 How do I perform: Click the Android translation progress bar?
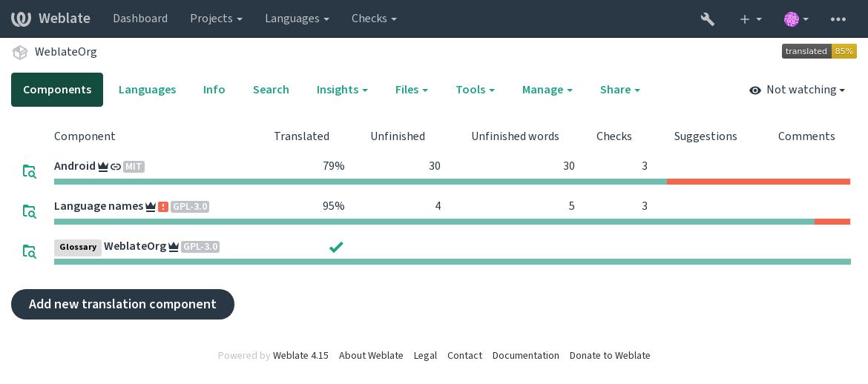click(x=453, y=182)
